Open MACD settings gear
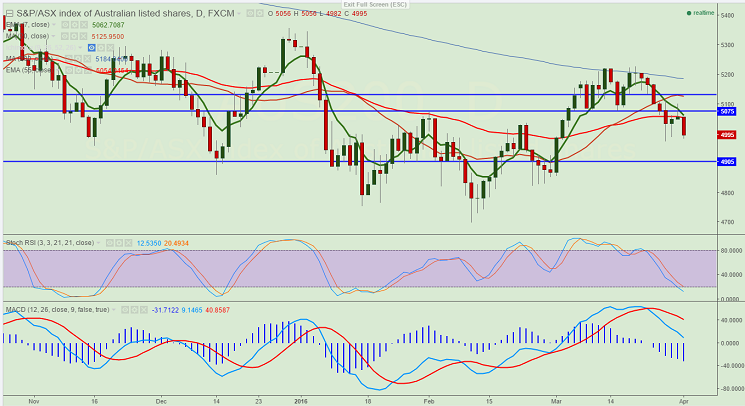The image size is (745, 406). (134, 310)
